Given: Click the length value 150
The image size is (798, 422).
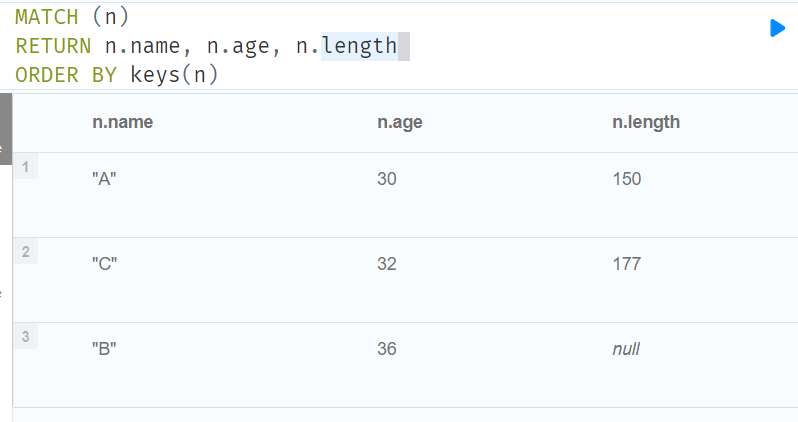Looking at the screenshot, I should pos(626,179).
